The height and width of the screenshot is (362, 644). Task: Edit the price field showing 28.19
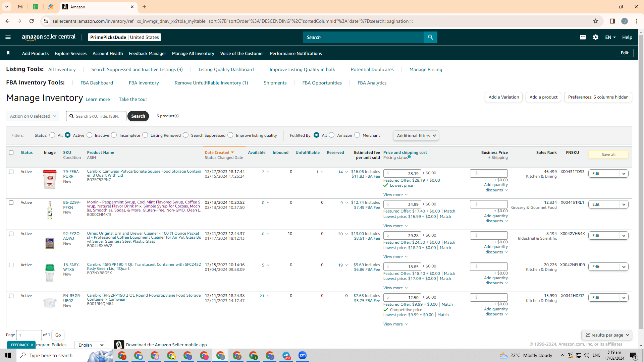(x=402, y=173)
